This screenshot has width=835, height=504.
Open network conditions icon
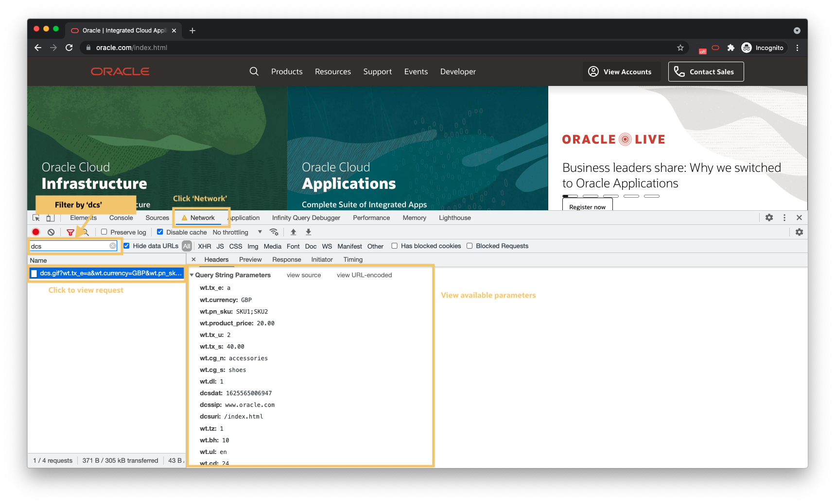275,232
